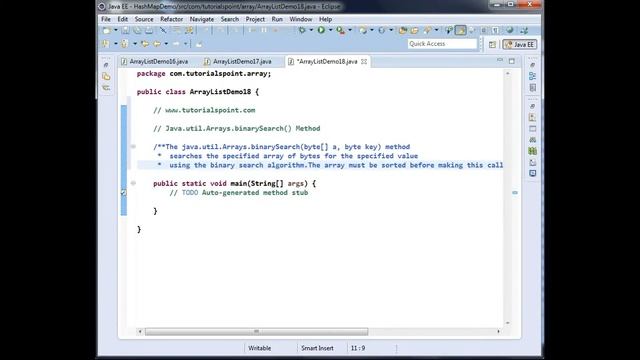The height and width of the screenshot is (360, 640).
Task: Open the Window menu
Action: coord(301,19)
